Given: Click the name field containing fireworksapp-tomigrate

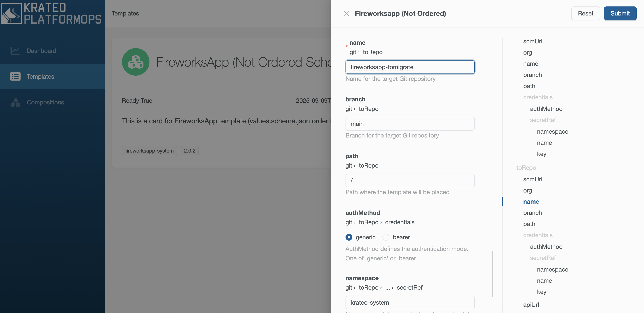Looking at the screenshot, I should (x=410, y=67).
